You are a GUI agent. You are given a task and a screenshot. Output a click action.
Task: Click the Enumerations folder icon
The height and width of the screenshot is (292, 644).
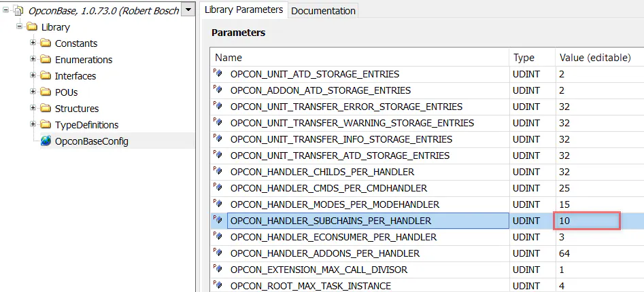tap(46, 60)
